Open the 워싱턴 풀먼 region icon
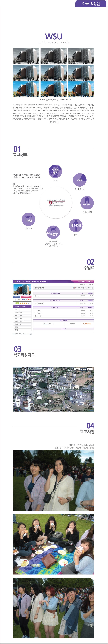Image resolution: width=108 pixels, height=644 pixels. [x=55, y=171]
